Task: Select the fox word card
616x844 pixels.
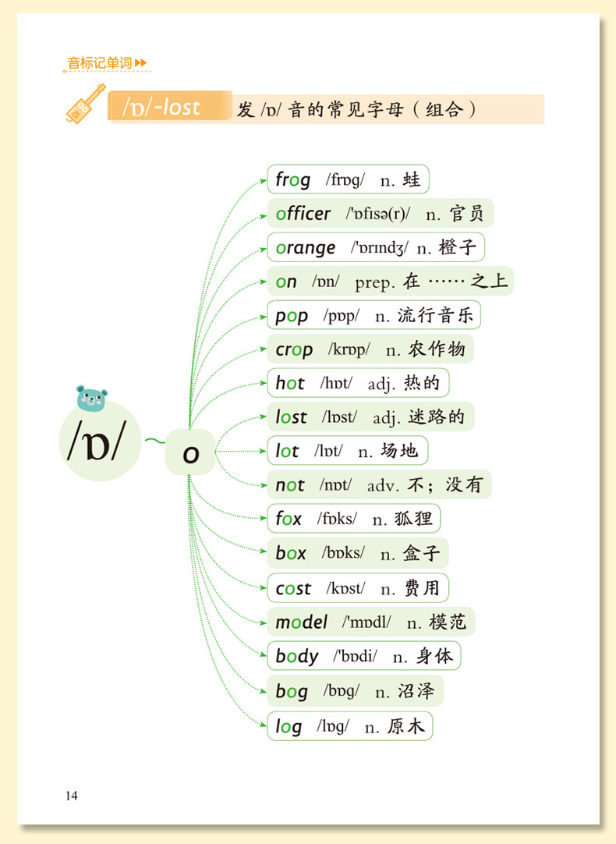Action: (354, 519)
